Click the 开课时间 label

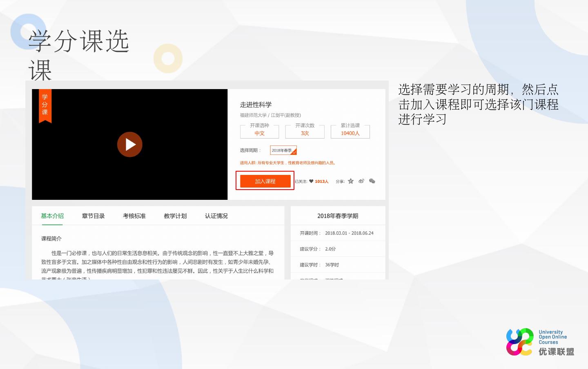[310, 233]
